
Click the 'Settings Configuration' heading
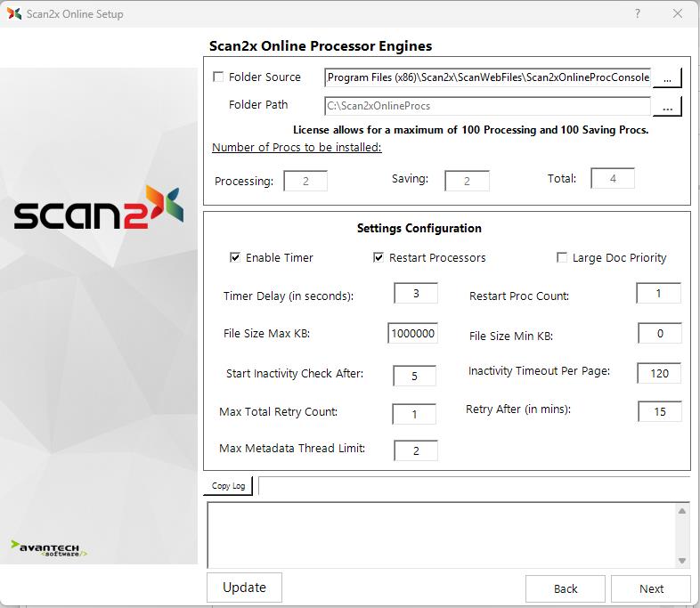point(419,228)
